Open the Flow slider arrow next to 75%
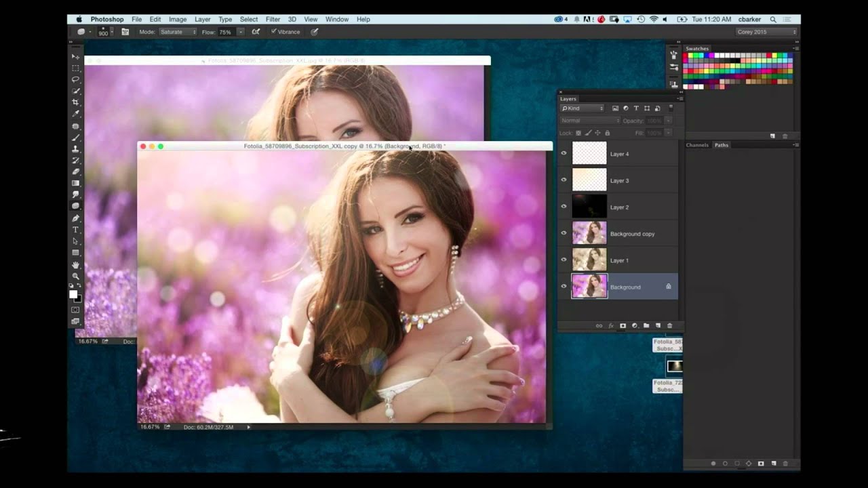The height and width of the screenshot is (488, 868). (241, 32)
